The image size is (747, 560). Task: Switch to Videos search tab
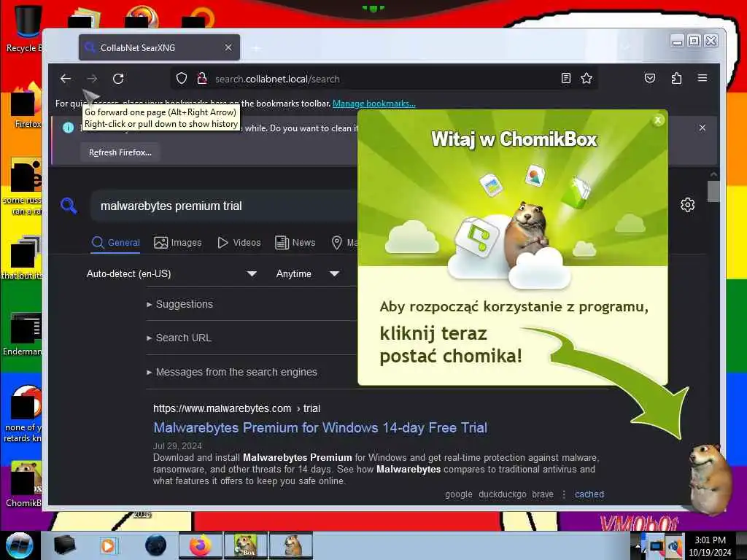coord(239,242)
